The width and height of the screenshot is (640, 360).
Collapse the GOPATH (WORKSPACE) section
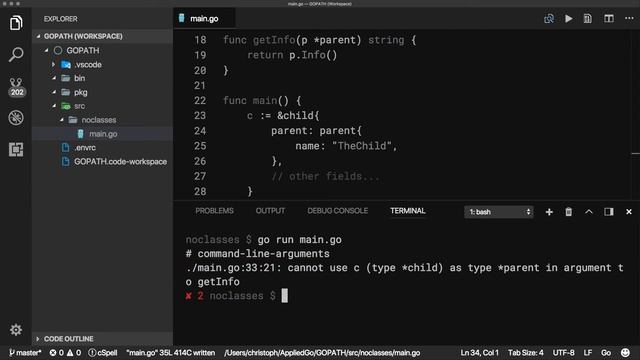tap(102, 36)
